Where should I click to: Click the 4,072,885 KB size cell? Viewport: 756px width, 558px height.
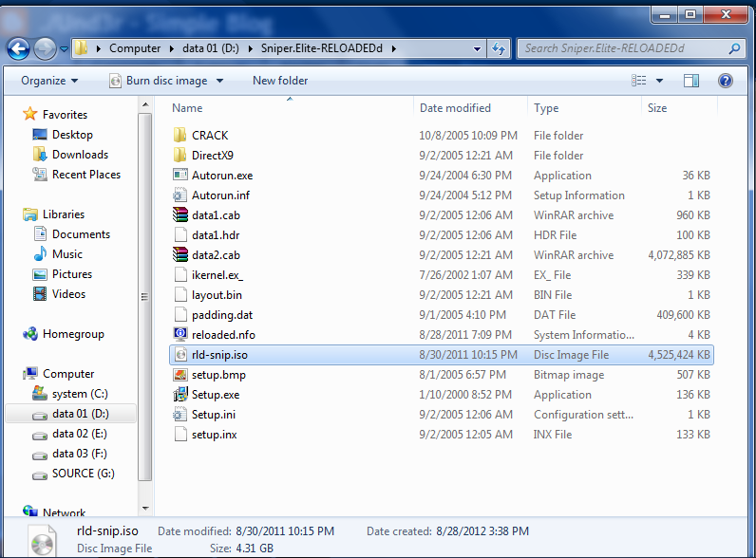[x=679, y=255]
